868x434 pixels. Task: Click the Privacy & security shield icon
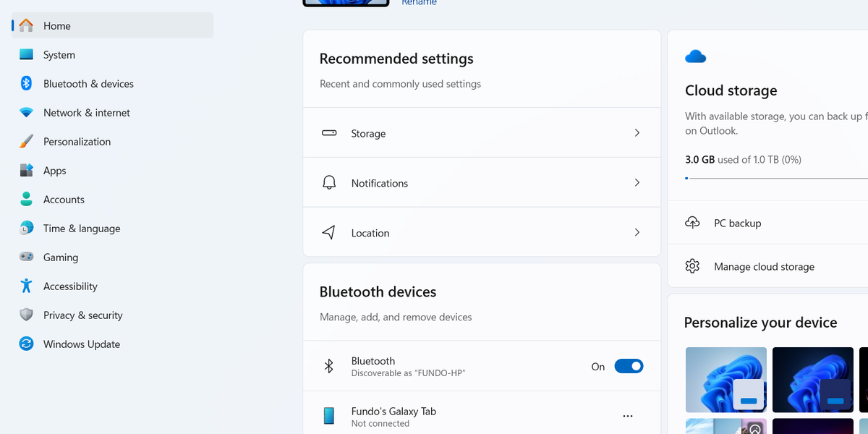26,315
